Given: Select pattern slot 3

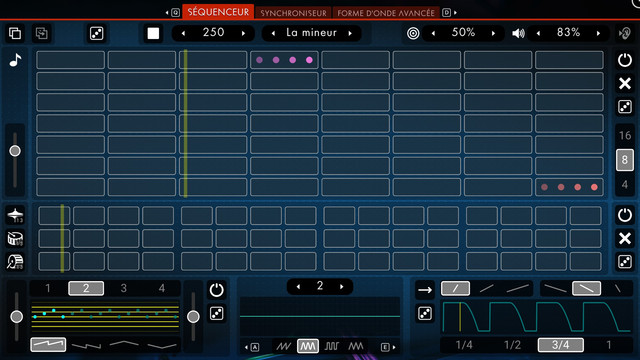Looking at the screenshot, I should click(124, 288).
